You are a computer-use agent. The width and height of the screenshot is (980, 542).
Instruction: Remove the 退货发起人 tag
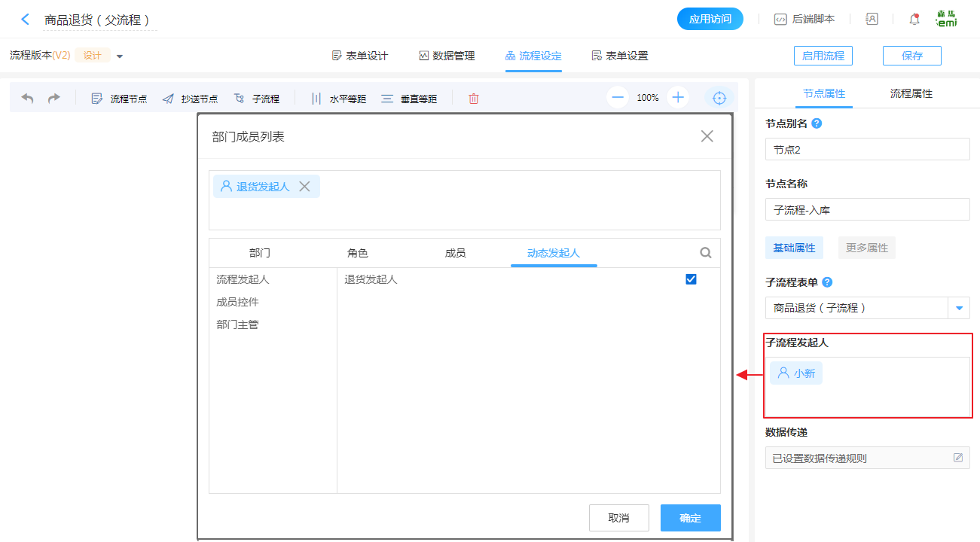pyautogui.click(x=304, y=187)
